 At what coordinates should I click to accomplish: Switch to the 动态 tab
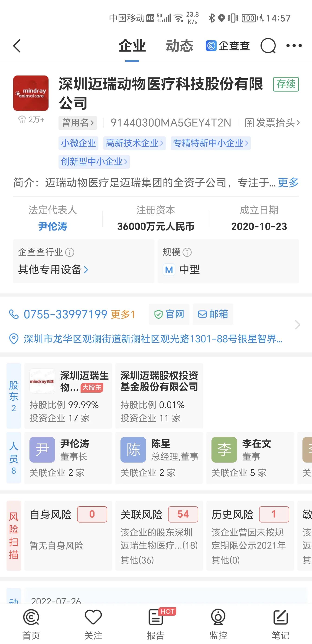[x=179, y=46]
